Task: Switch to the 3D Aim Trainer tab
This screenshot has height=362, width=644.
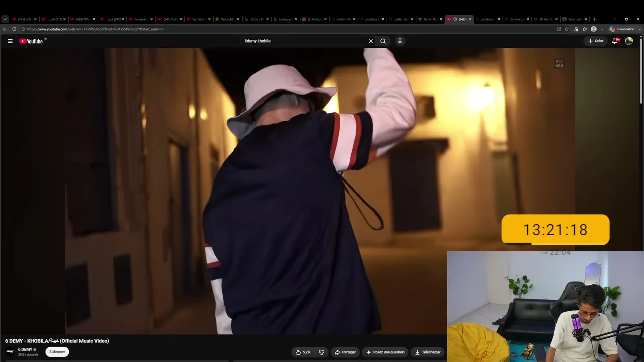Action: [545, 19]
